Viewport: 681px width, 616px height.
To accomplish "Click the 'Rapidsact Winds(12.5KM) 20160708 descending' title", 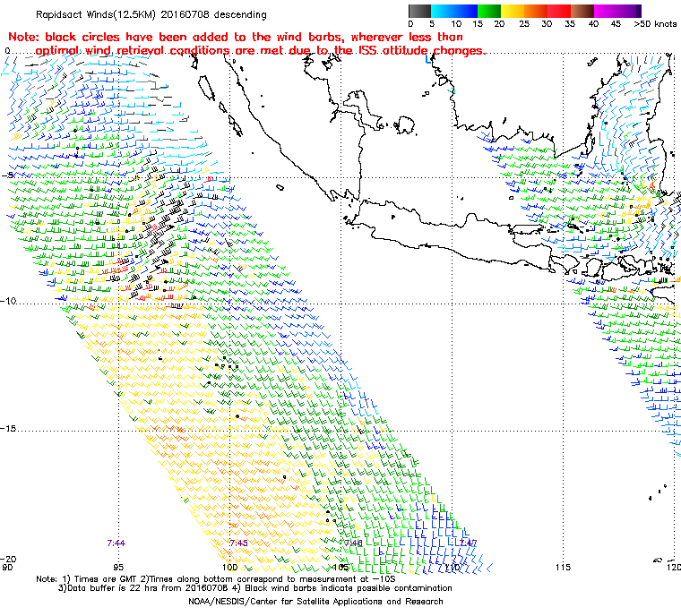I will coord(151,14).
